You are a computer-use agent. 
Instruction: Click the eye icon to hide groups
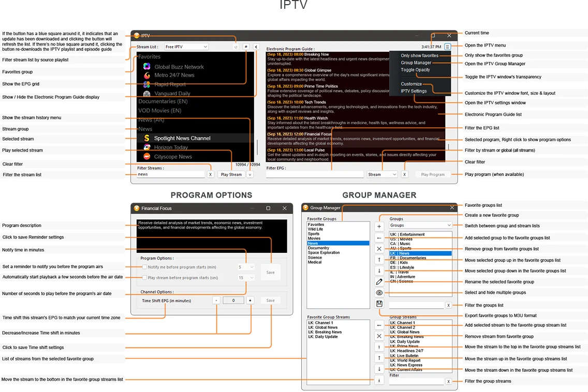379,293
